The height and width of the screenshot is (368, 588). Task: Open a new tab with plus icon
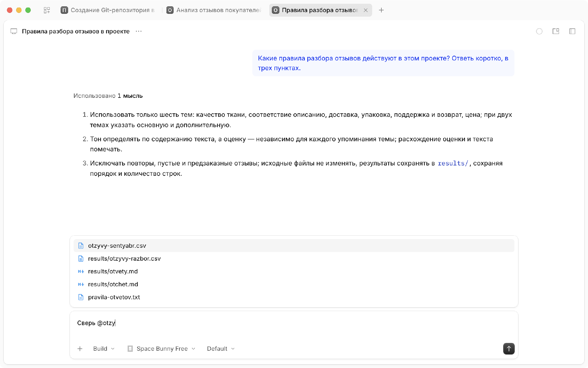[381, 10]
